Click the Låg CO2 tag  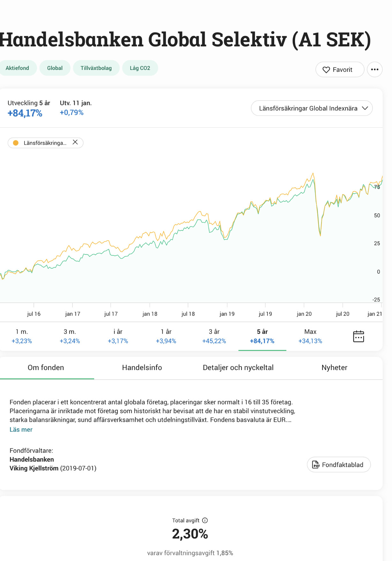click(140, 68)
